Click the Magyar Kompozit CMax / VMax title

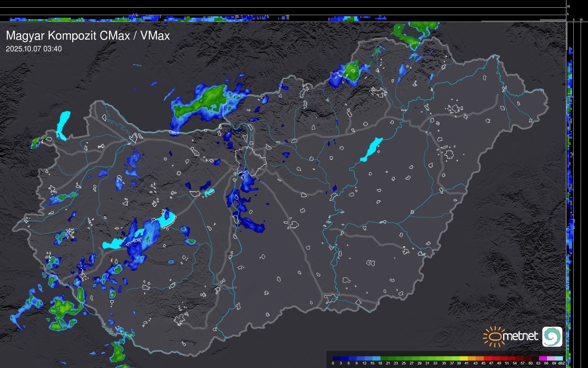[88, 36]
